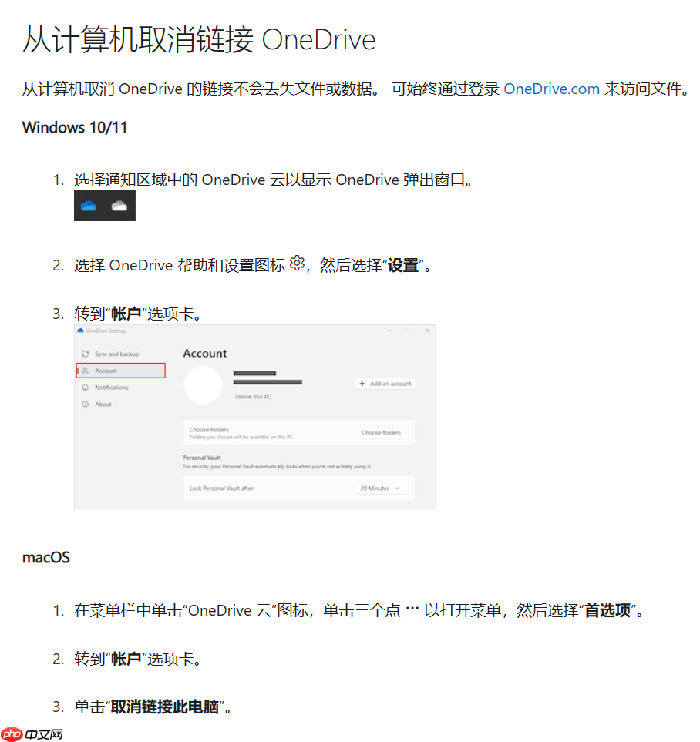Click the Sync and backup refresh icon

click(85, 353)
